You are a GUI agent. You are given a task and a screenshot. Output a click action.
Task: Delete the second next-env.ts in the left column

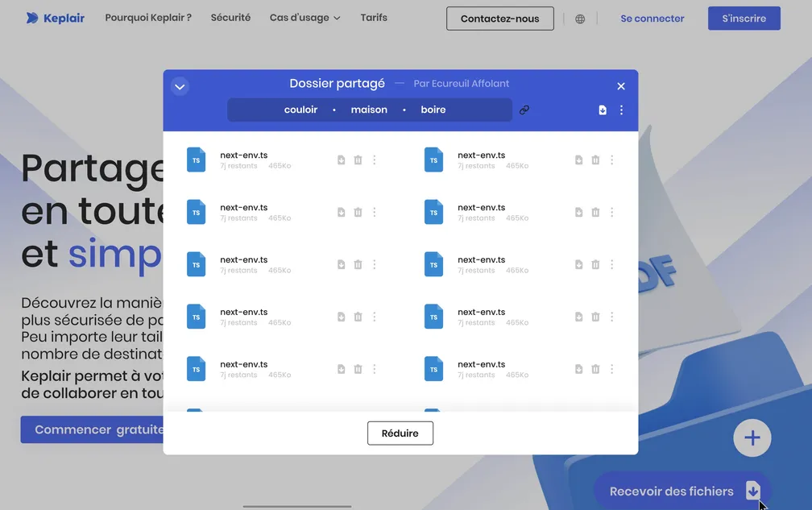point(358,213)
